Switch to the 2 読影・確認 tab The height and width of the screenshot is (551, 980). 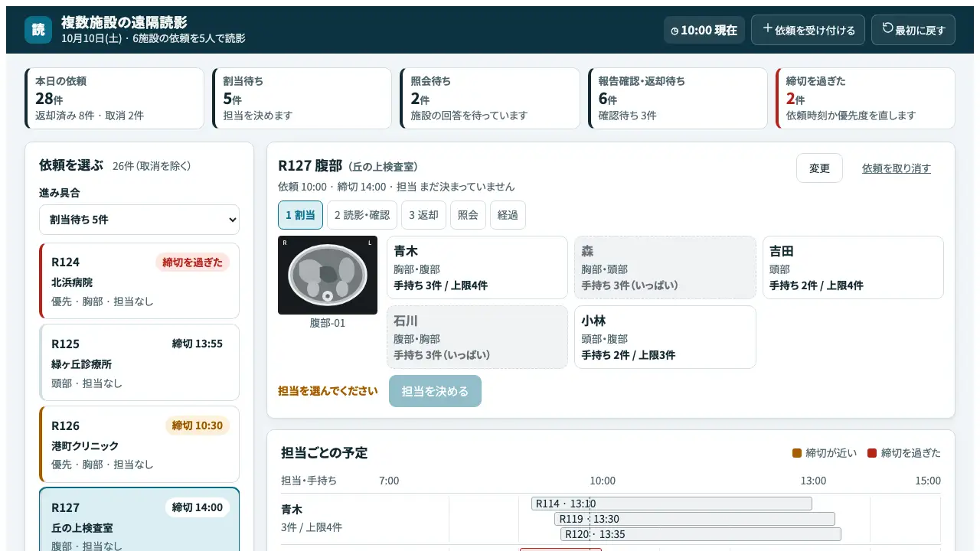point(362,215)
